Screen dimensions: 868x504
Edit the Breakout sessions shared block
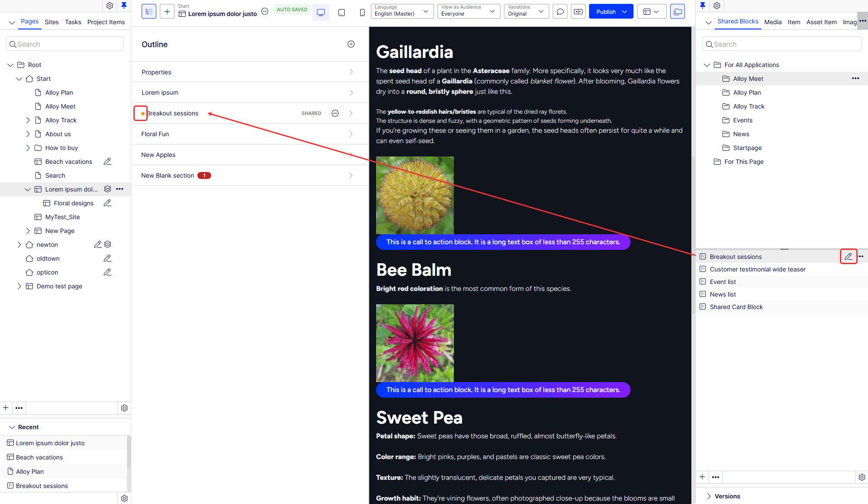click(848, 256)
